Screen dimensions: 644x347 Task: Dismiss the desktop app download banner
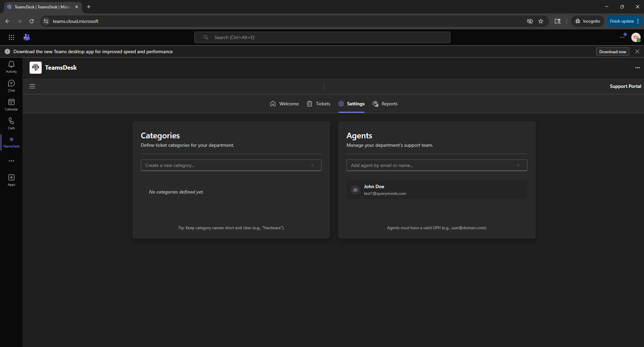pos(637,51)
